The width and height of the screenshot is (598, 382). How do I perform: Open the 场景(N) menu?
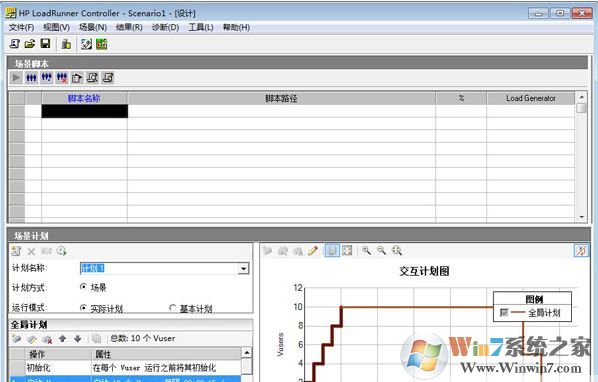(x=93, y=27)
